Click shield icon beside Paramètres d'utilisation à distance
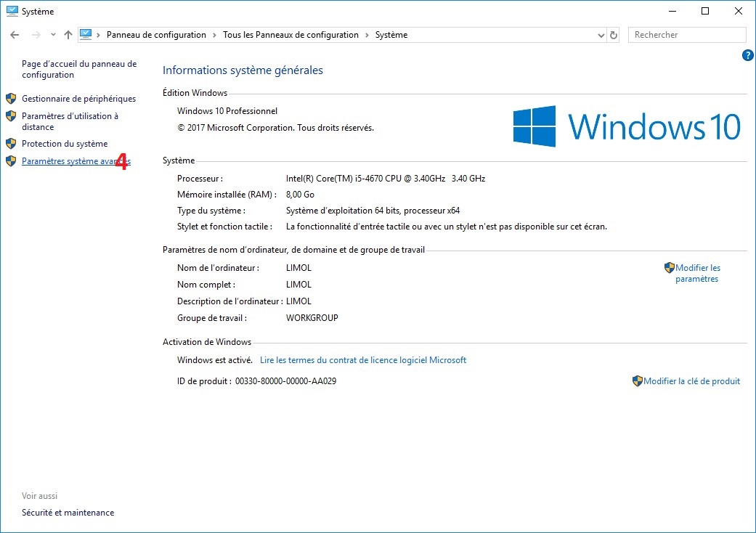The image size is (756, 533). point(11,116)
